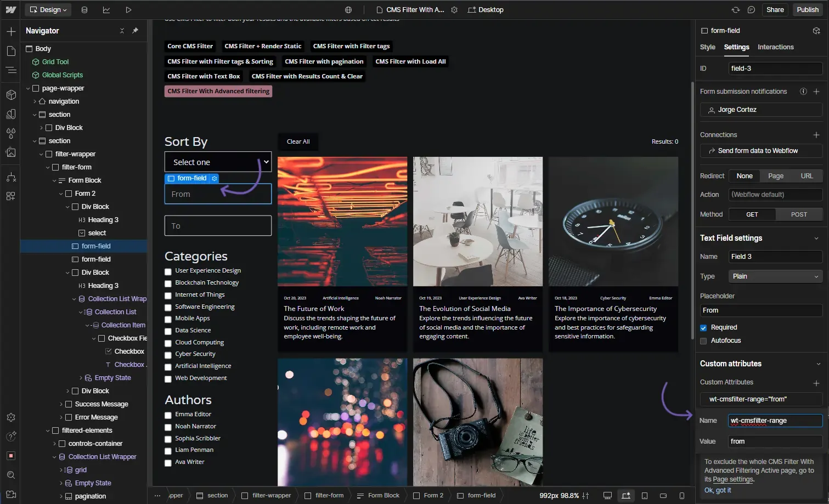The height and width of the screenshot is (504, 829).
Task: Collapse page-wrapper in Navigator
Action: (x=28, y=88)
